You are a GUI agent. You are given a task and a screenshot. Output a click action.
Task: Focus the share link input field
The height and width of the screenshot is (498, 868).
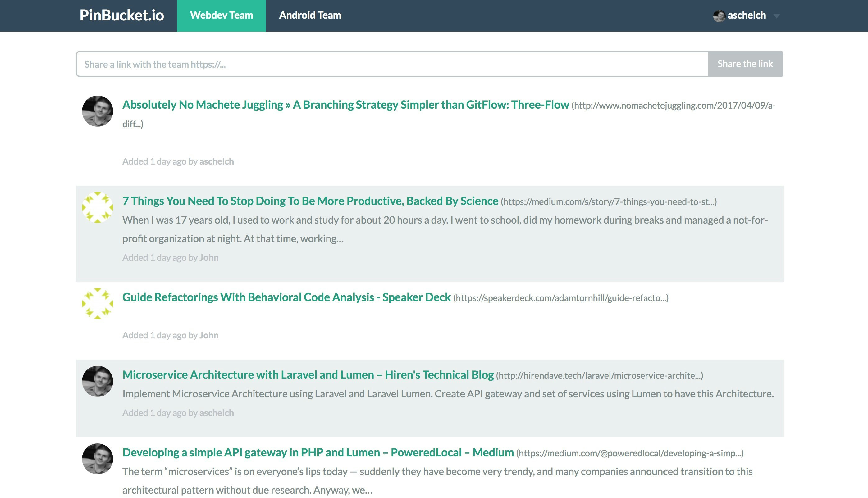[392, 64]
